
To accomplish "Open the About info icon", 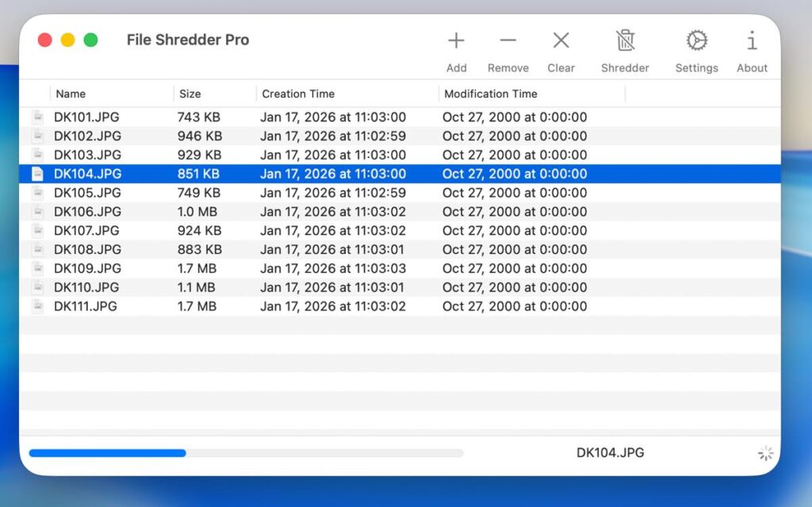I will [x=752, y=40].
